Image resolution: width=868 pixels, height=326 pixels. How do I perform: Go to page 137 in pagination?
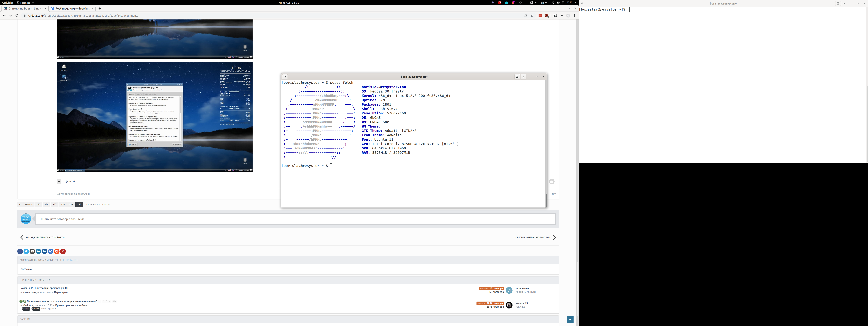(55, 205)
